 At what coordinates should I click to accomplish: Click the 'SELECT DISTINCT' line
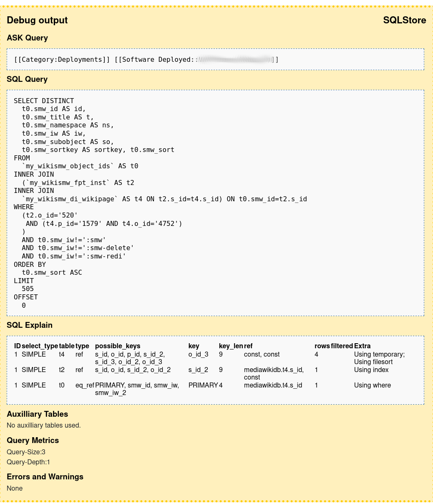tap(44, 101)
